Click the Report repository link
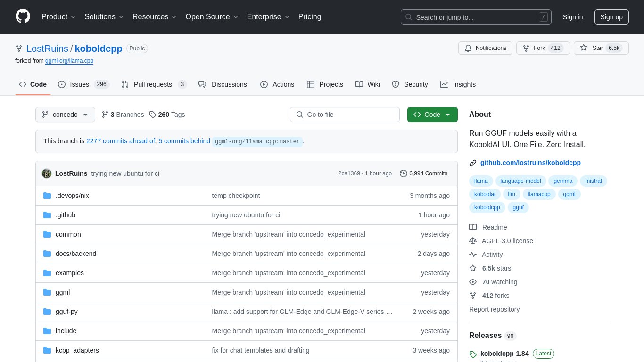 pos(495,309)
